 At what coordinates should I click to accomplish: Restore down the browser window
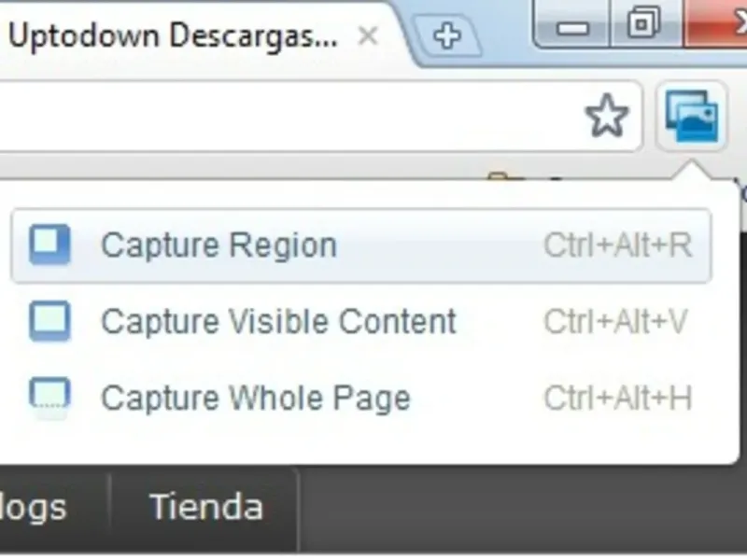click(x=645, y=24)
